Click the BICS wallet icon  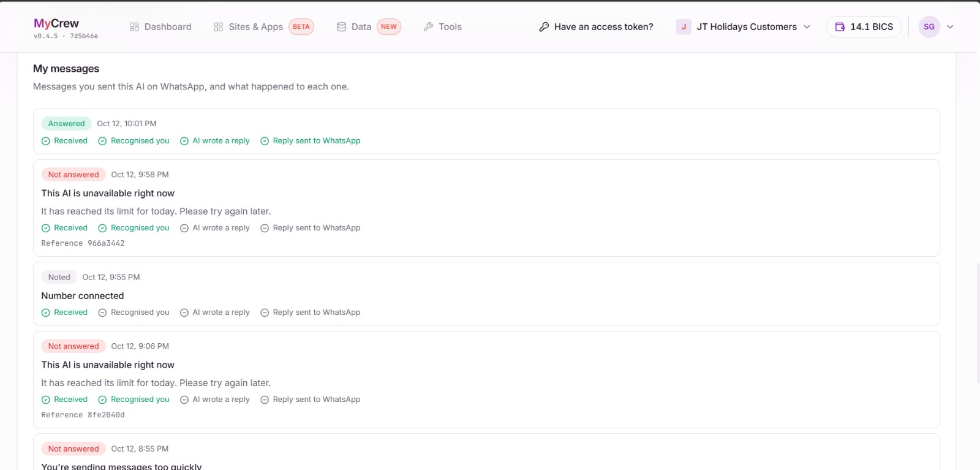840,27
